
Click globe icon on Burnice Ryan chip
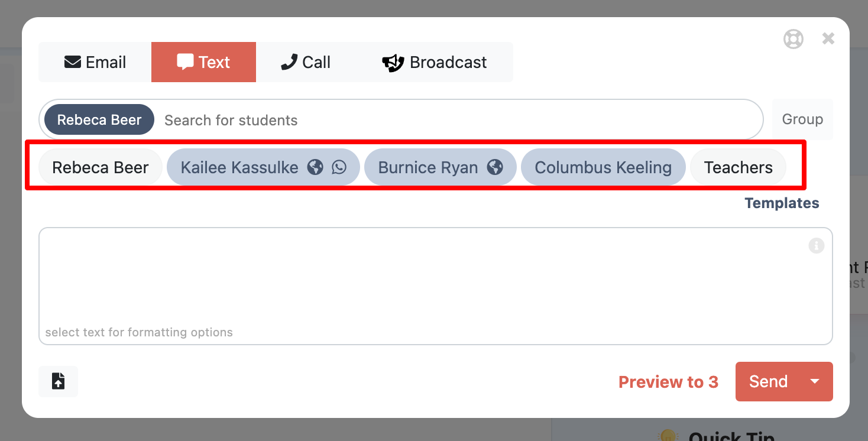tap(495, 167)
